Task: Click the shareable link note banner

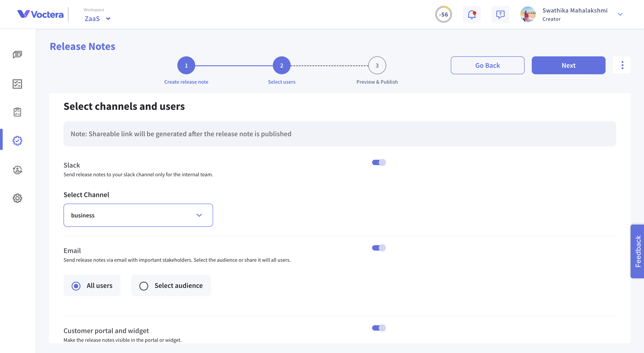Action: 339,134
